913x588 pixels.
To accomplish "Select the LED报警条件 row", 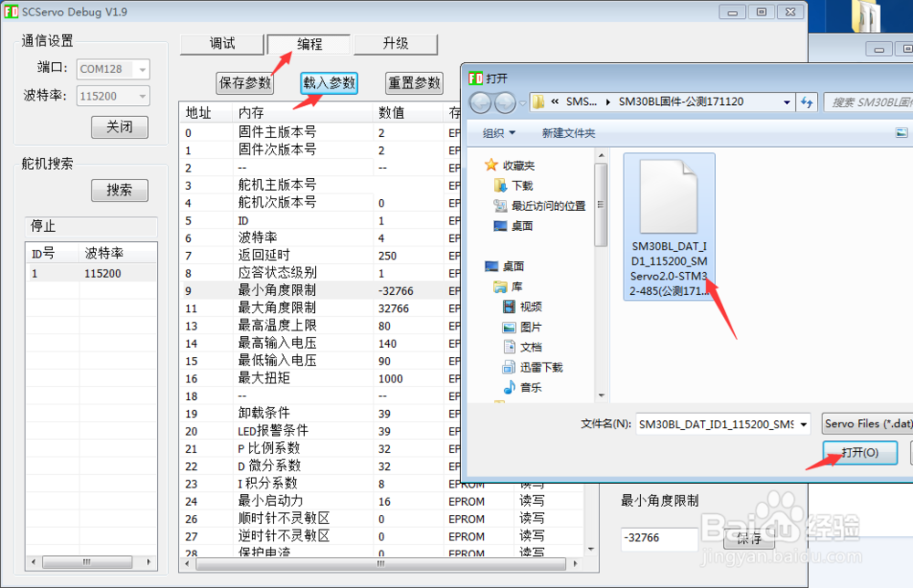I will (x=320, y=431).
